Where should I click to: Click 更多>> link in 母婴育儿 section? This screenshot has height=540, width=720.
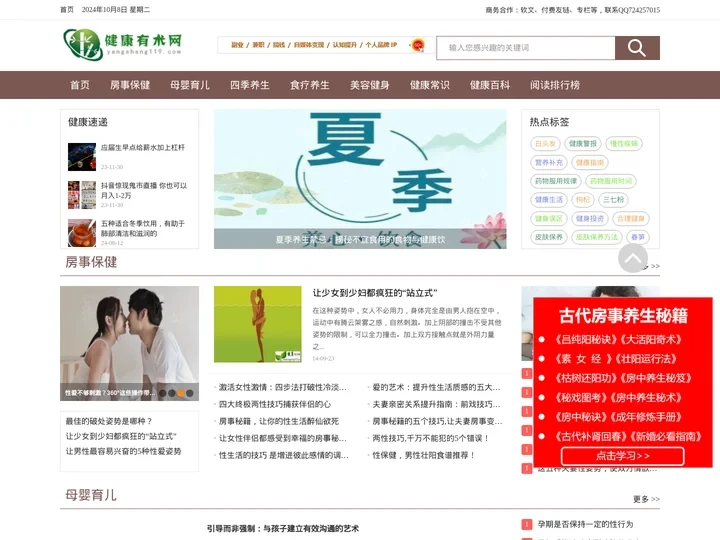point(646,499)
